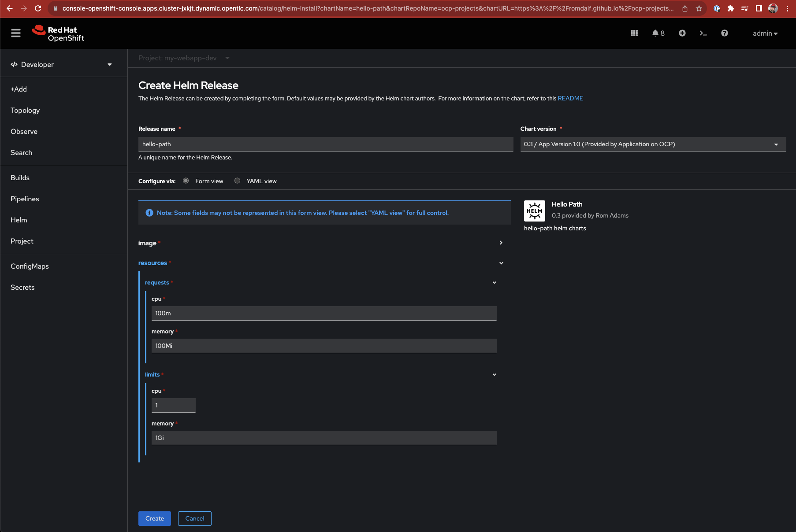796x532 pixels.
Task: Go to Topology in the sidebar
Action: click(25, 110)
